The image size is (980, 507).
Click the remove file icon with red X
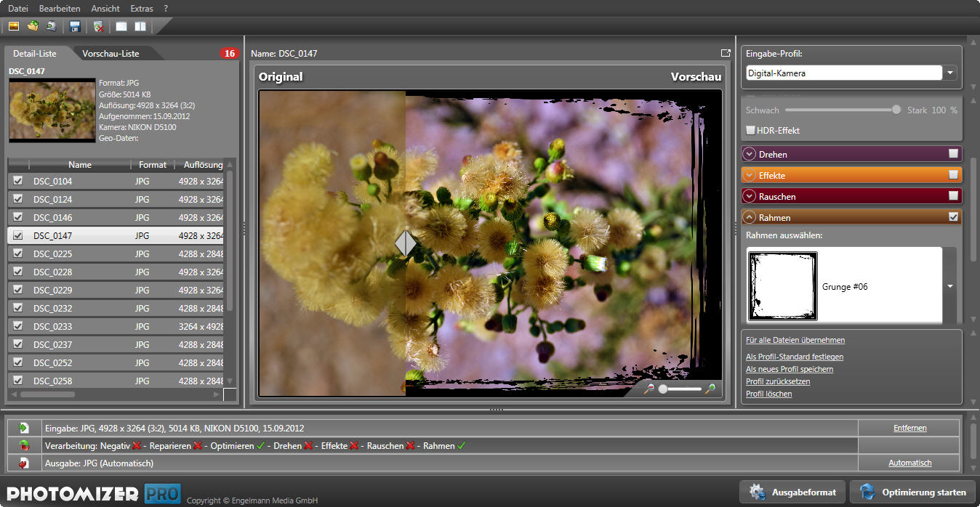99,26
